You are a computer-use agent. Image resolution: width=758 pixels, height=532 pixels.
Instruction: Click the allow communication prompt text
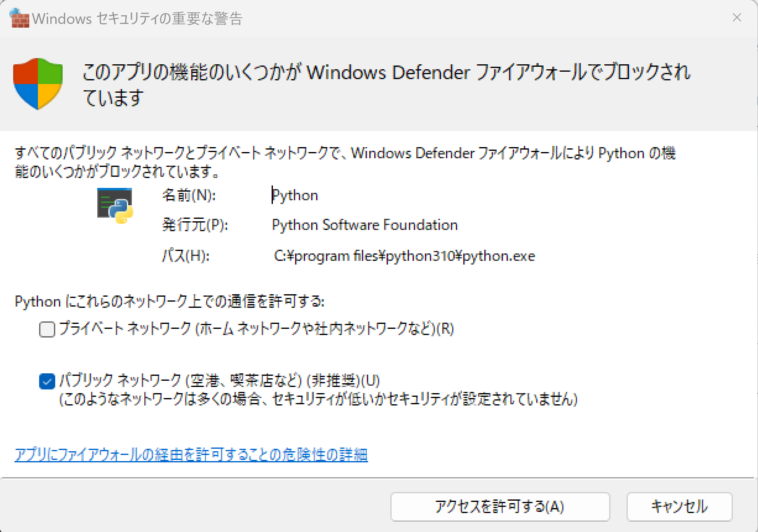click(169, 302)
